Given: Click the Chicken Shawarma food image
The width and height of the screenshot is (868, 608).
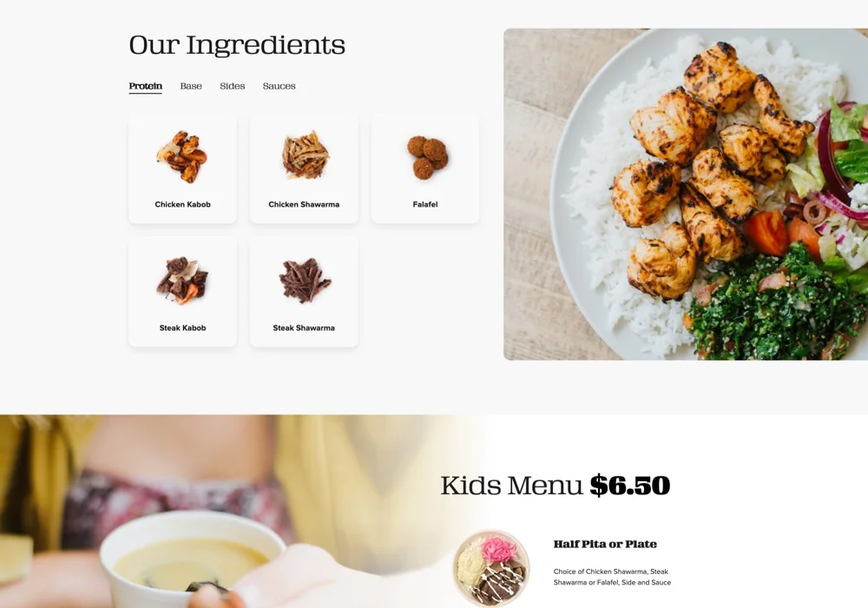Looking at the screenshot, I should tap(305, 155).
